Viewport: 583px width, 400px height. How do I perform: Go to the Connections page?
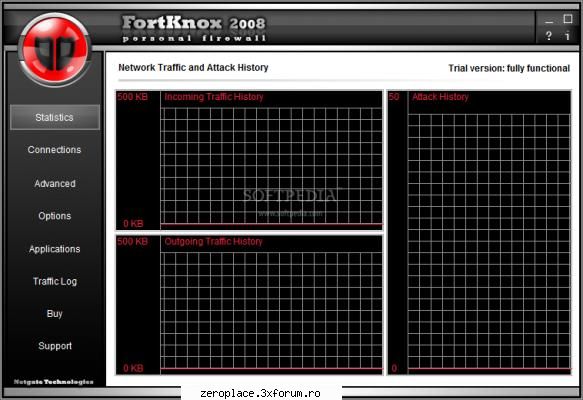click(54, 150)
